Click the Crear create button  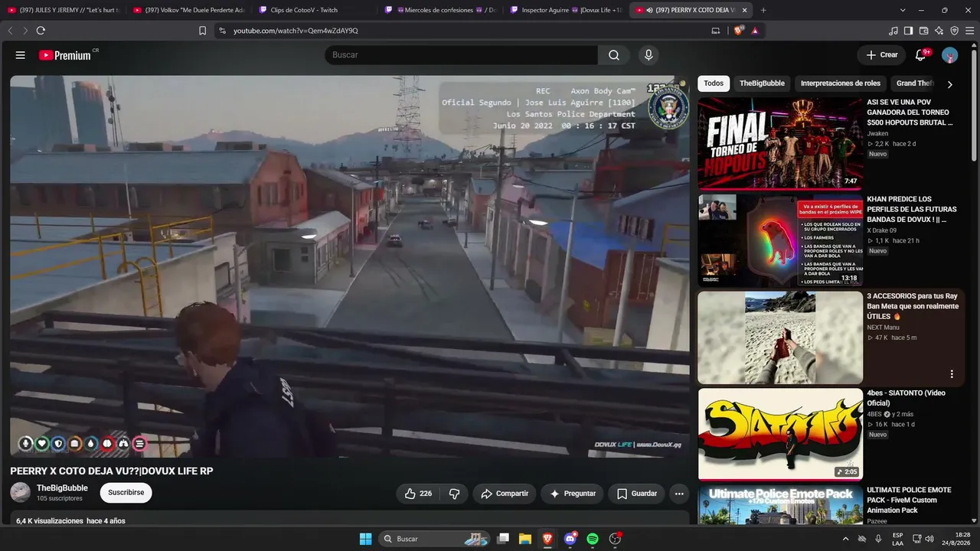(882, 55)
